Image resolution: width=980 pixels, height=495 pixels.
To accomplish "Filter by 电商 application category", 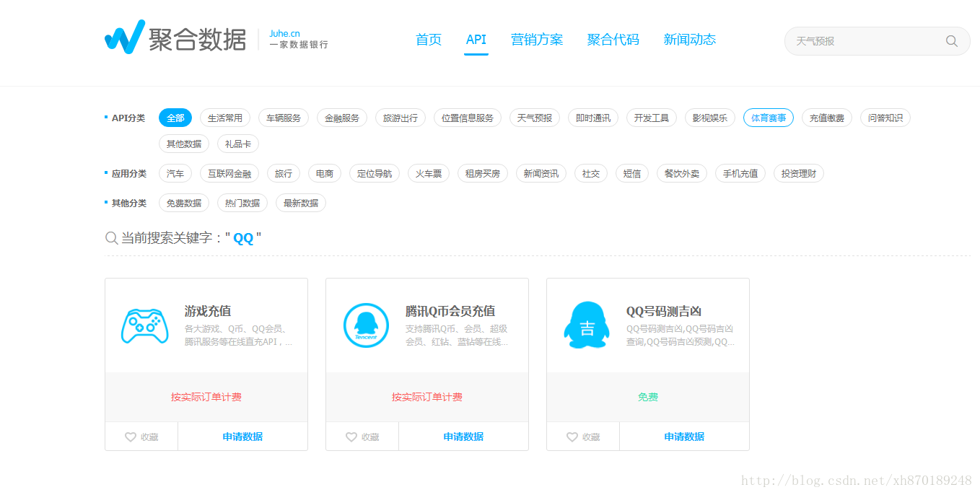I will tap(325, 173).
